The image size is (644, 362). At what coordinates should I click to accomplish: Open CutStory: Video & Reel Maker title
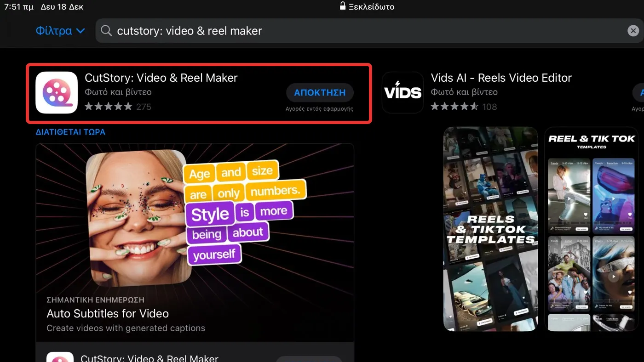161,78
